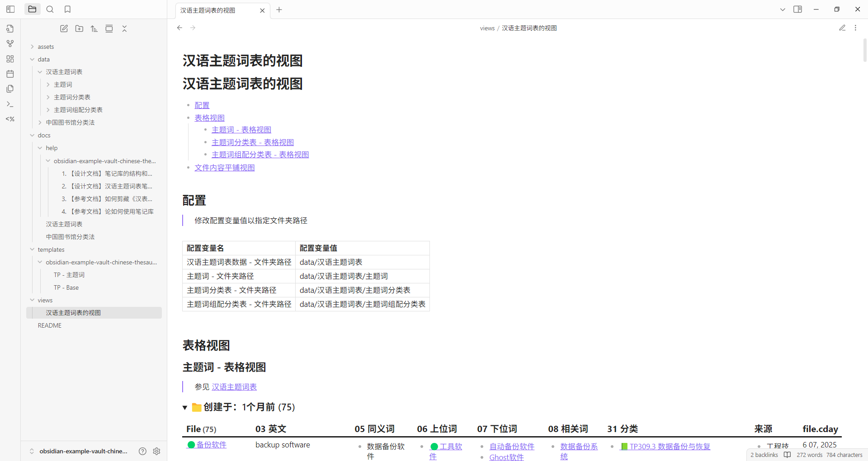Open the more options menu for the note
Screen dimensions: 868x461
(855, 28)
